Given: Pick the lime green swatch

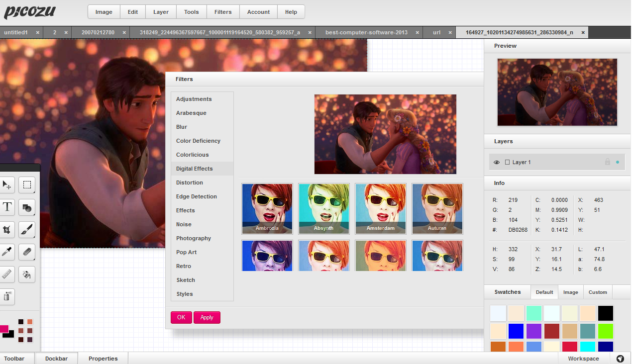Looking at the screenshot, I should 606,331.
